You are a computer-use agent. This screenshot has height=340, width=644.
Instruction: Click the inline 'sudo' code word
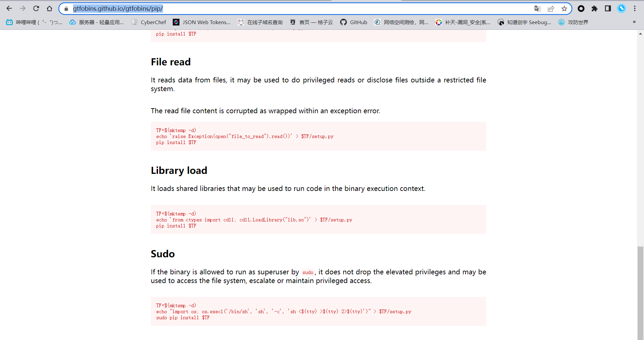pyautogui.click(x=308, y=272)
